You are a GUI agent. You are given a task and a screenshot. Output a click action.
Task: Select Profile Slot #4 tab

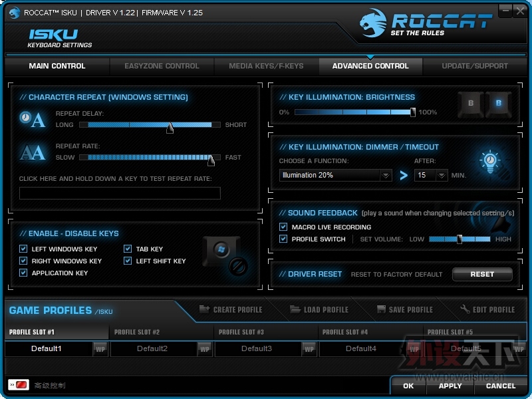tap(370, 332)
